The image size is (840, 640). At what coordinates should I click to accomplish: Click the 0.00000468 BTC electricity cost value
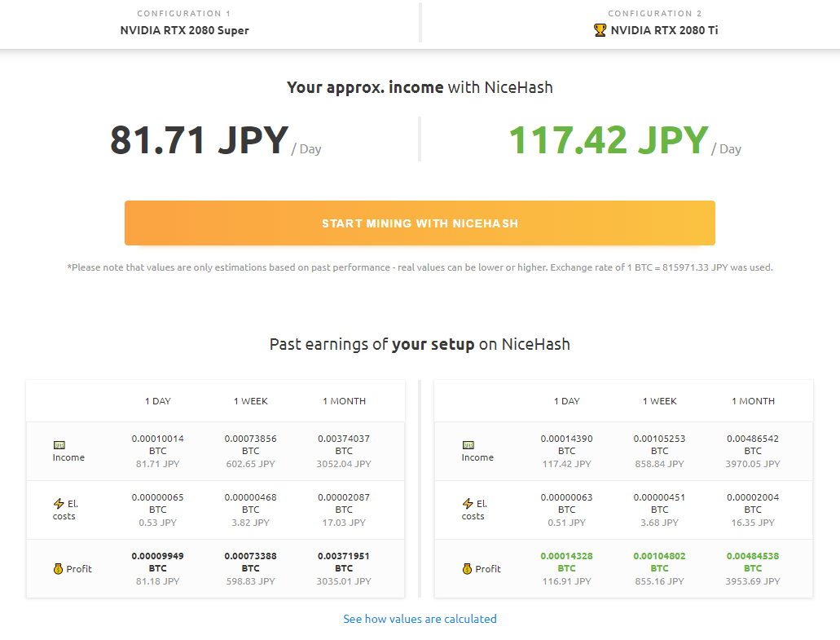251,503
